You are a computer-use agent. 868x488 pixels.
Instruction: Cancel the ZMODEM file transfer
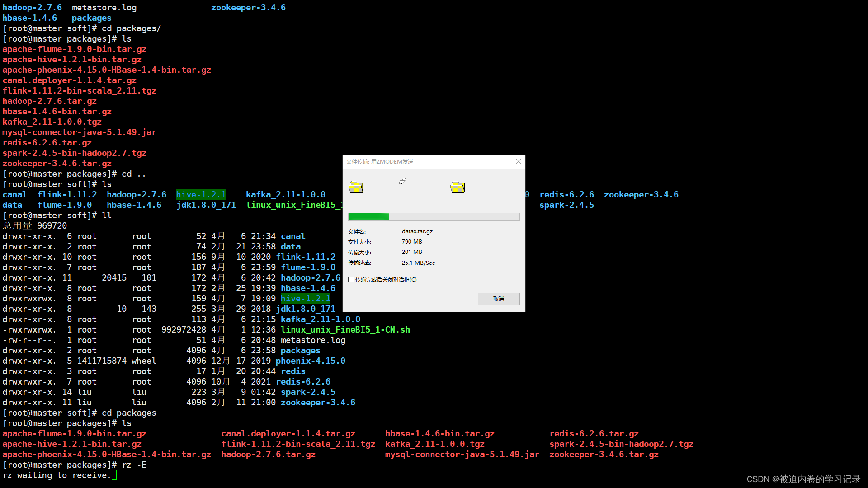pyautogui.click(x=499, y=299)
